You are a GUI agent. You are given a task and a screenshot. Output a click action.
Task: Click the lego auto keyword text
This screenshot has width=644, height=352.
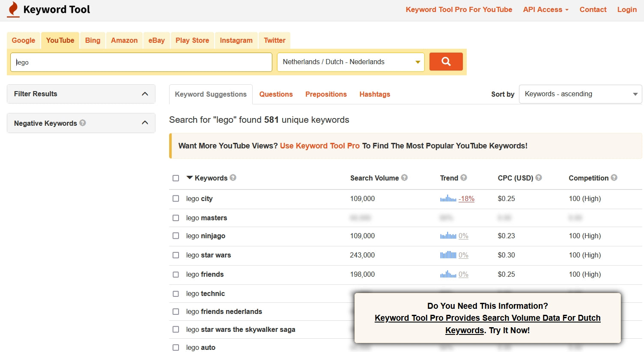[x=201, y=347]
